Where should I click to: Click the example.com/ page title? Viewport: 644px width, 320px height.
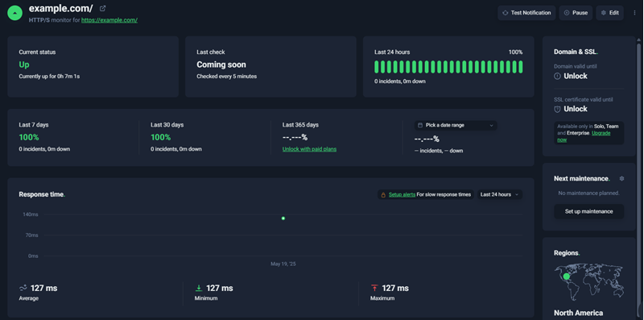click(x=61, y=8)
